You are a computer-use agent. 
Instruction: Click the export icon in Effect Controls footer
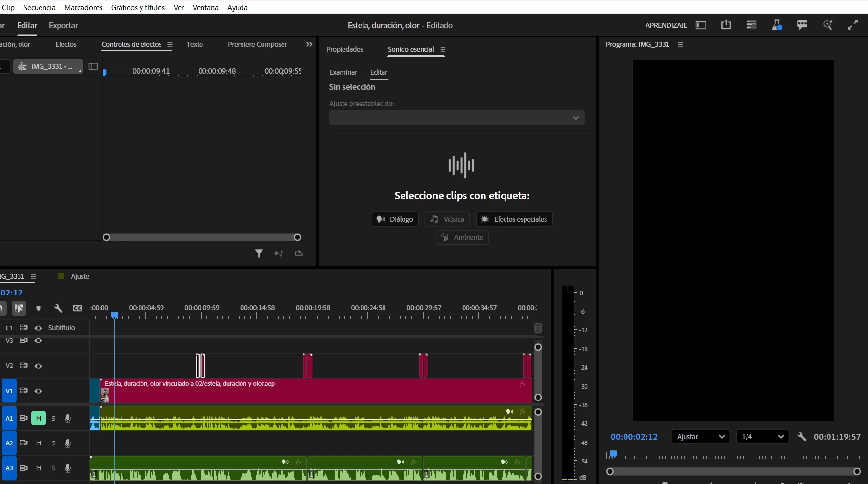(x=299, y=253)
